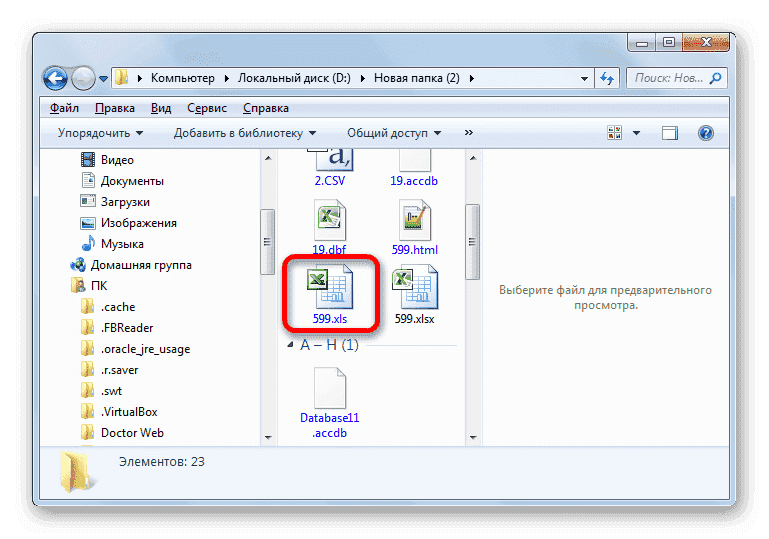Click navigation pane scroll down arrow

click(268, 437)
